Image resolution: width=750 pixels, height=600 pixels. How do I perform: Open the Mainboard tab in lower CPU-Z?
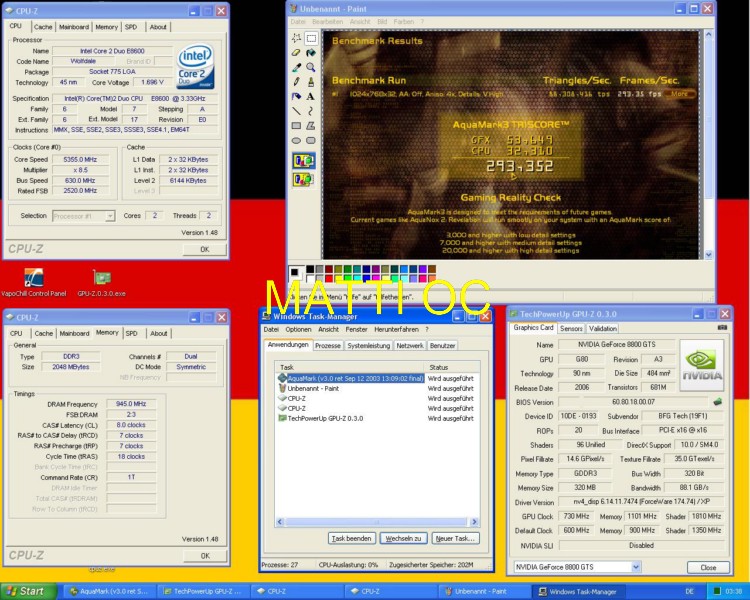point(73,333)
